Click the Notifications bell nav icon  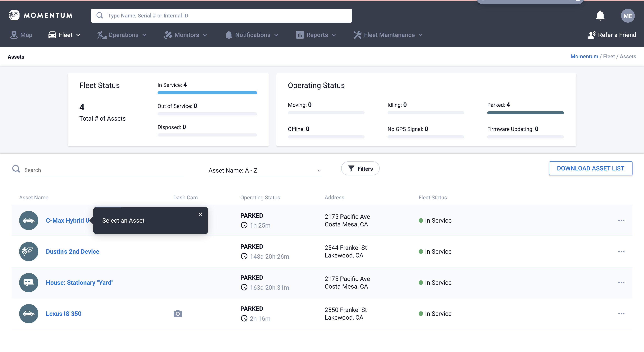click(228, 35)
